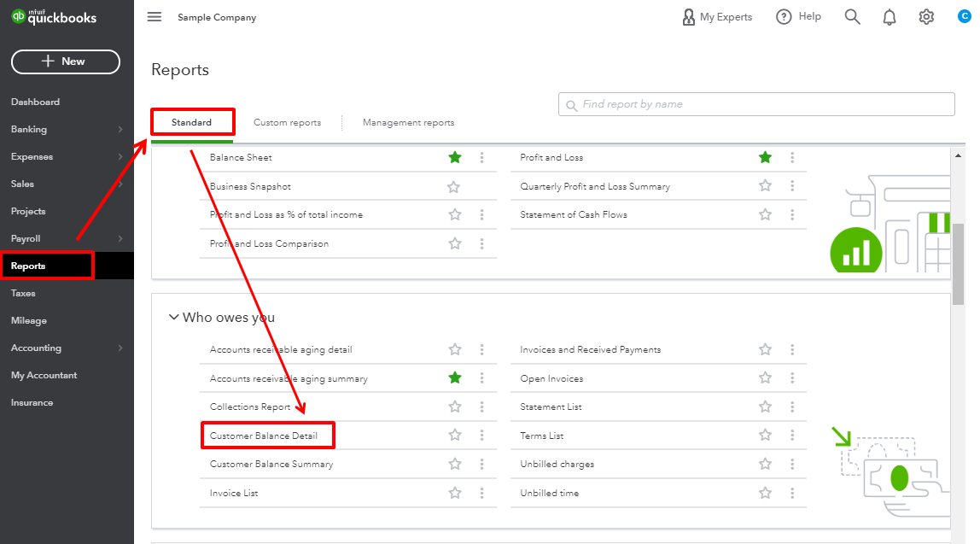
Task: Open more options for Collections Report
Action: pos(481,407)
